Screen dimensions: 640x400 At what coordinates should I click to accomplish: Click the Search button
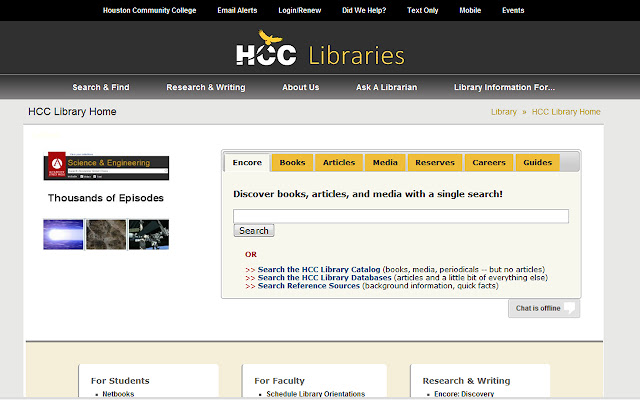coord(253,231)
